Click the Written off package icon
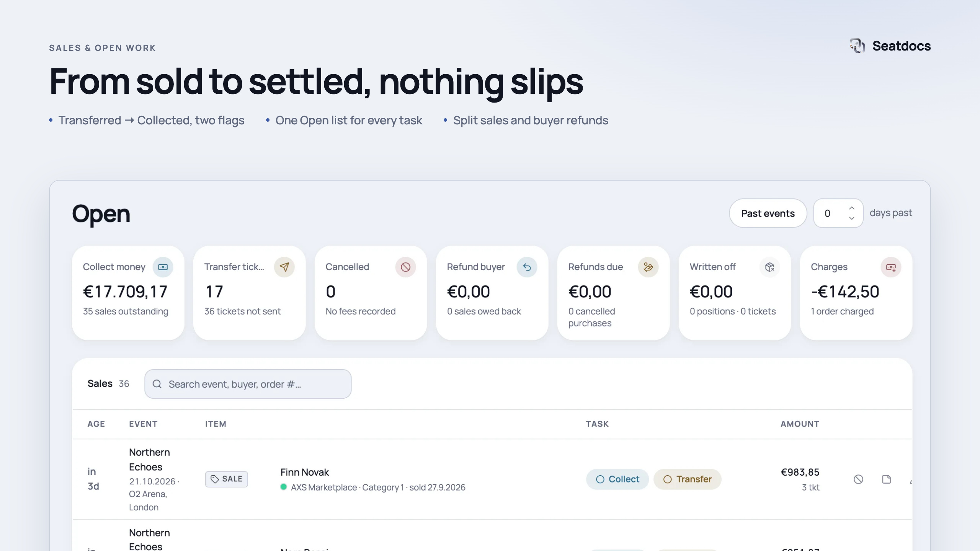The height and width of the screenshot is (551, 980). (x=769, y=267)
